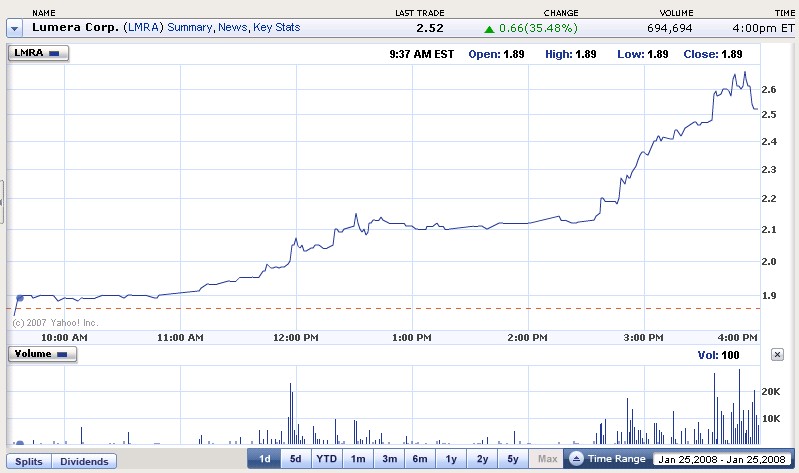Click the 20K volume axis label

(770, 391)
